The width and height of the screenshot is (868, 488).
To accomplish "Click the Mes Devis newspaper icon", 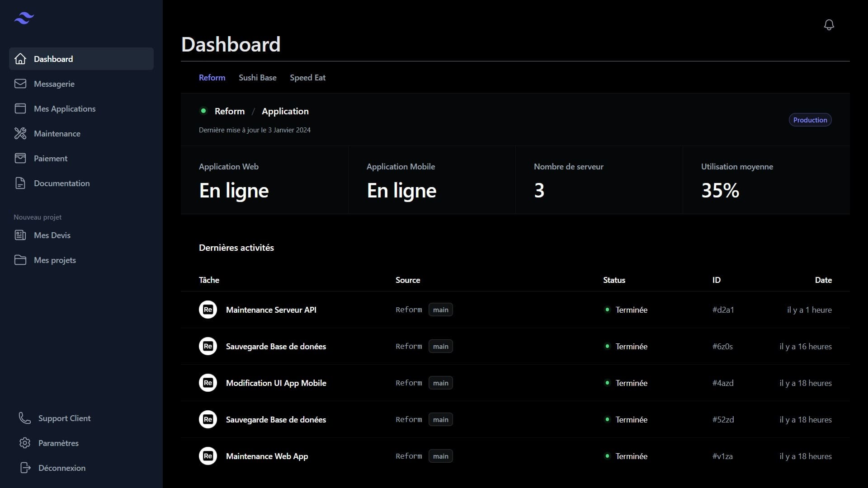I will (x=20, y=235).
